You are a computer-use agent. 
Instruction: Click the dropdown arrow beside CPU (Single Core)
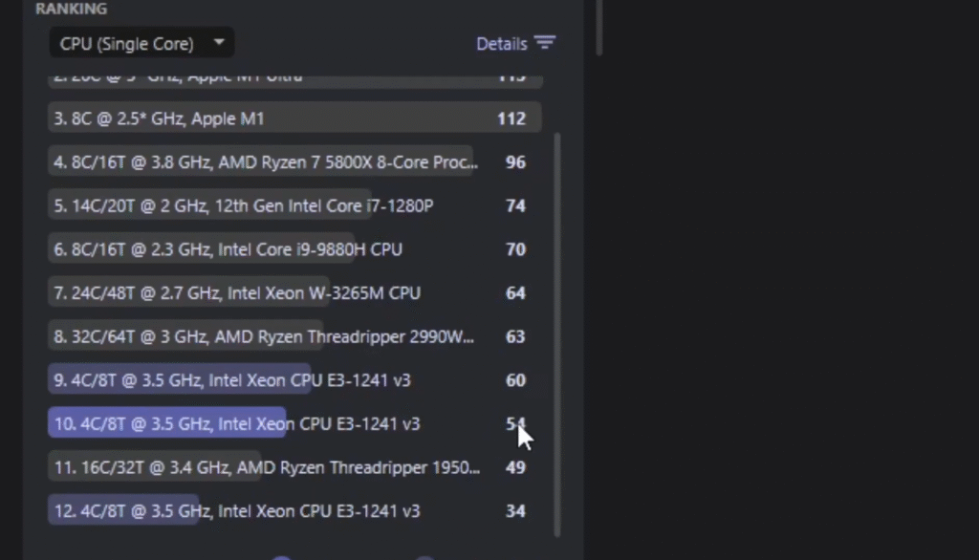(219, 43)
